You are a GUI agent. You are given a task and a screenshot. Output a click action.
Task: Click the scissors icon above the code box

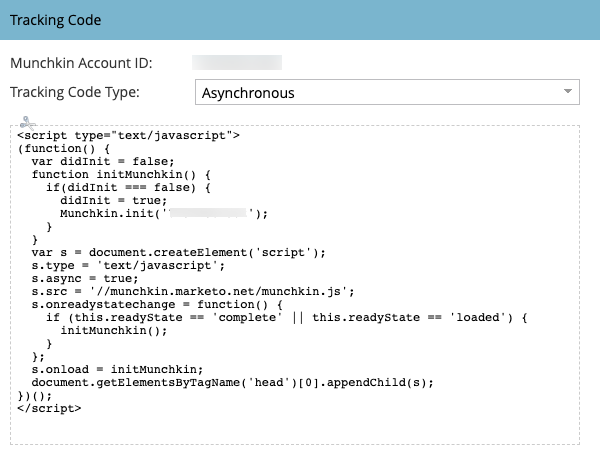pos(27,121)
